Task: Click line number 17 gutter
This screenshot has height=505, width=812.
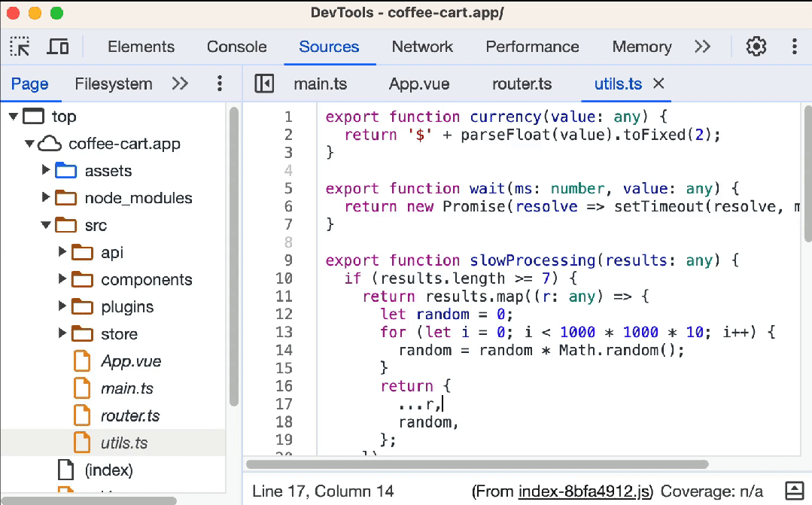Action: click(284, 404)
